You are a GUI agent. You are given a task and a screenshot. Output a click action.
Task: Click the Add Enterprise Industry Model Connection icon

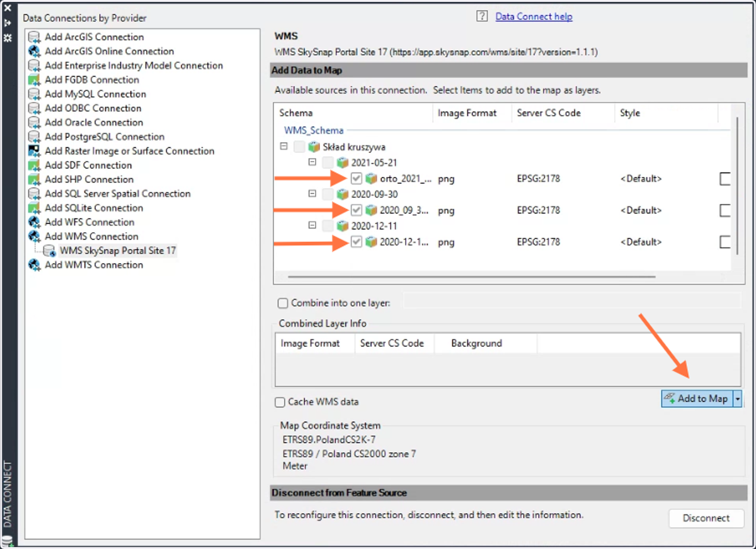(35, 65)
